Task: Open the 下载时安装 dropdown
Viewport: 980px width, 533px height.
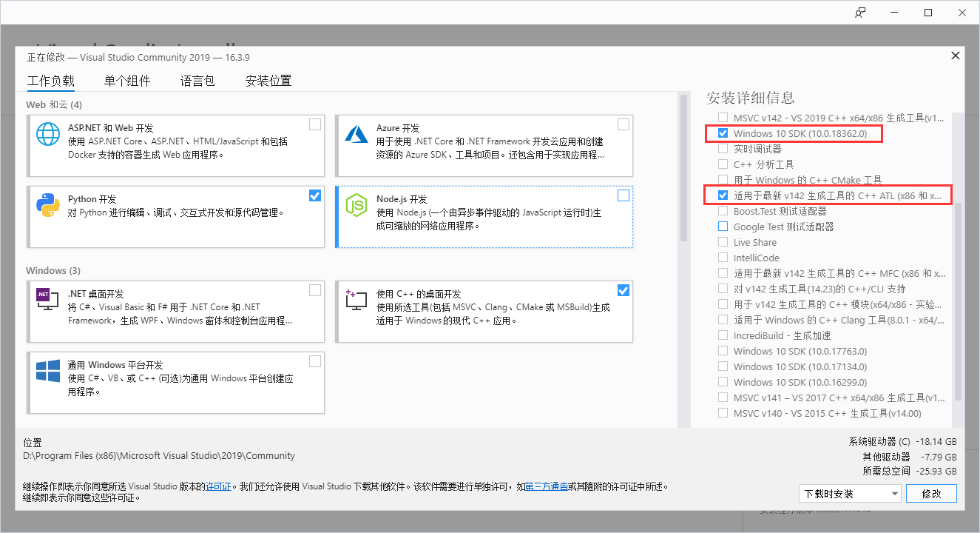Action: click(850, 494)
